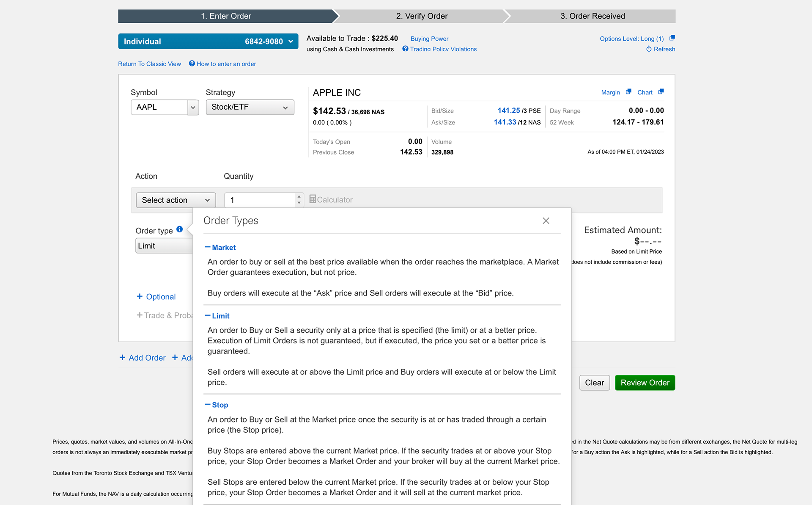Click the Verify Order step tab
Screen dimensions: 812x505
[x=421, y=16]
